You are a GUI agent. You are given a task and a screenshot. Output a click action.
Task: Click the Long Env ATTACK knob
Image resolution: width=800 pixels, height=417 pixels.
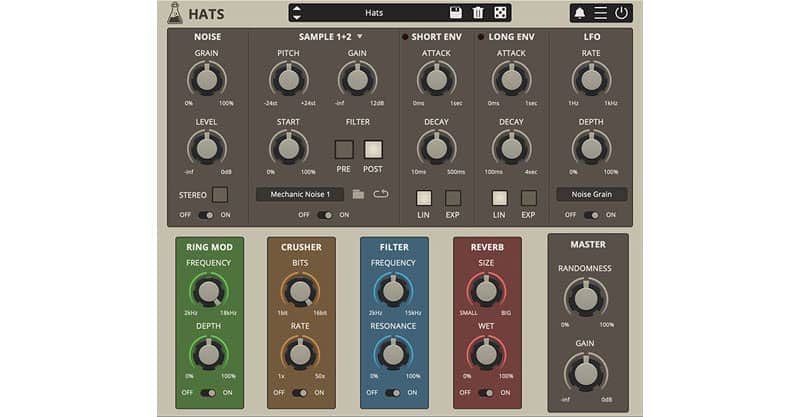click(511, 80)
